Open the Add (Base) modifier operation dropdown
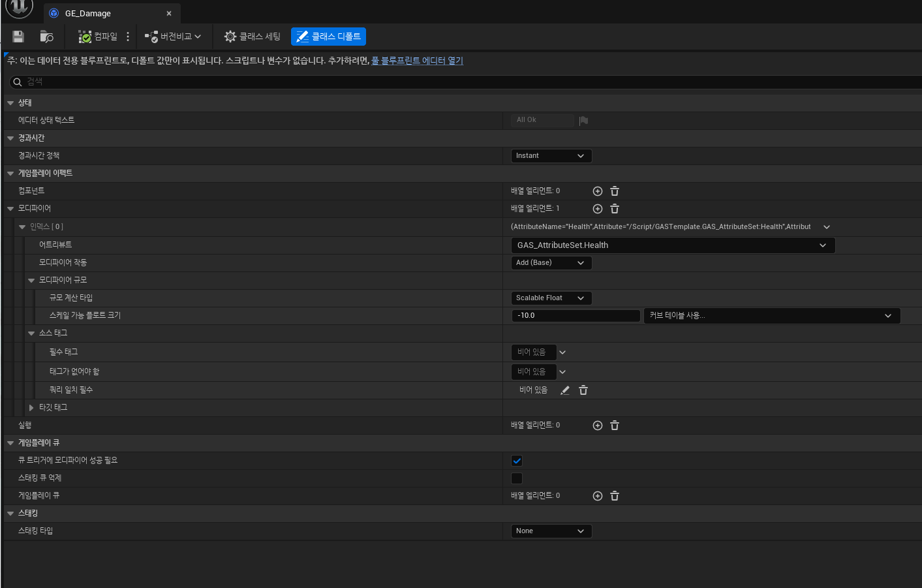 coord(551,263)
